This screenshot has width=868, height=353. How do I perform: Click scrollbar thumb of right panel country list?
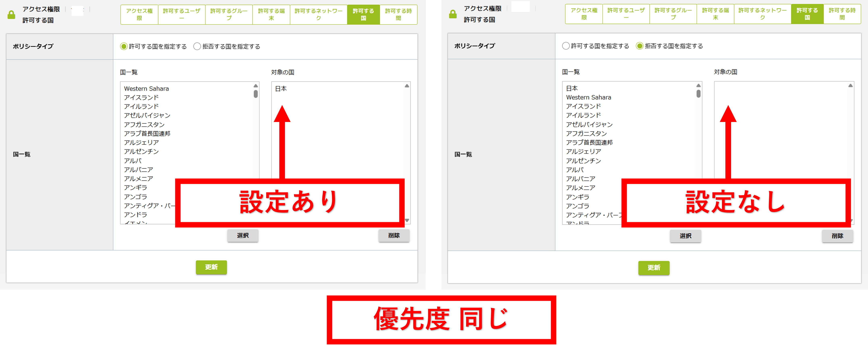point(699,93)
